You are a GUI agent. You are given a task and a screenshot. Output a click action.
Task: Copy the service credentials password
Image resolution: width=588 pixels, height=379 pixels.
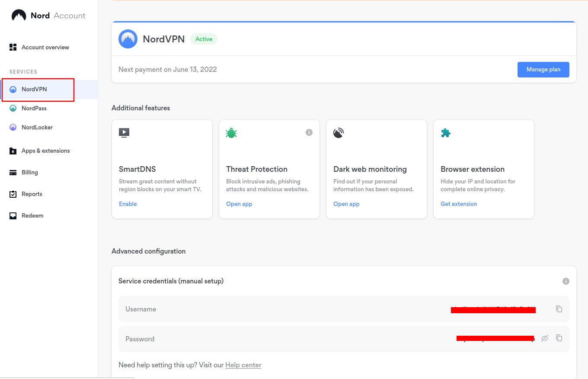[x=559, y=338]
